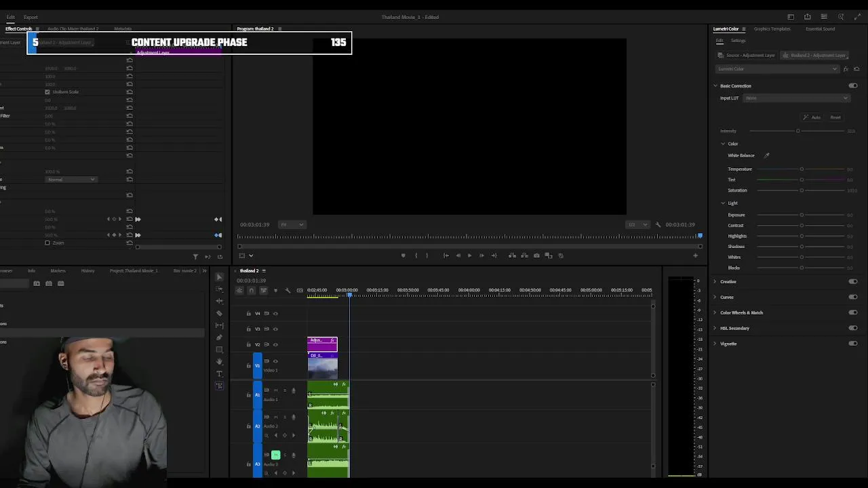The image size is (868, 488).
Task: Click Go to Out button in Program Monitor
Action: 494,256
